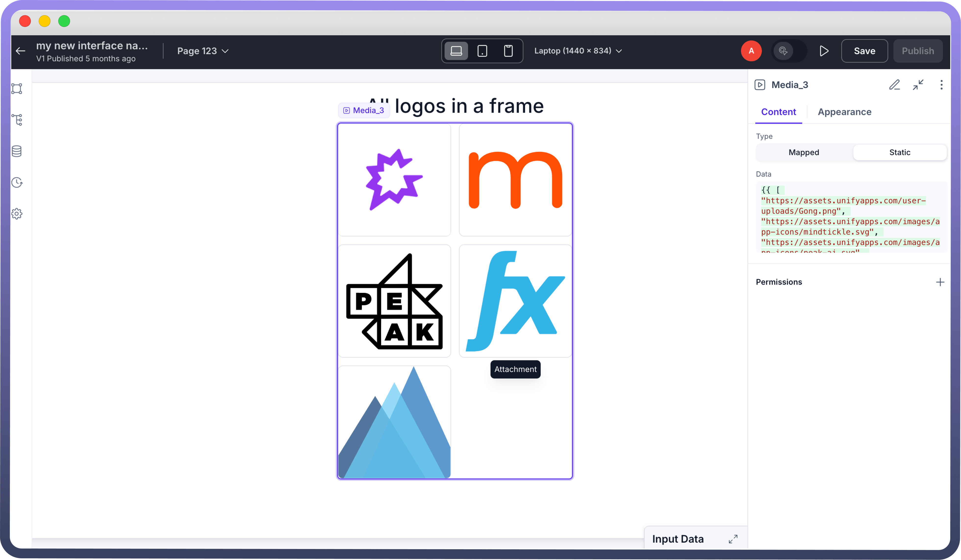The image size is (961, 560).
Task: Switch to the Appearance tab
Action: click(x=844, y=112)
